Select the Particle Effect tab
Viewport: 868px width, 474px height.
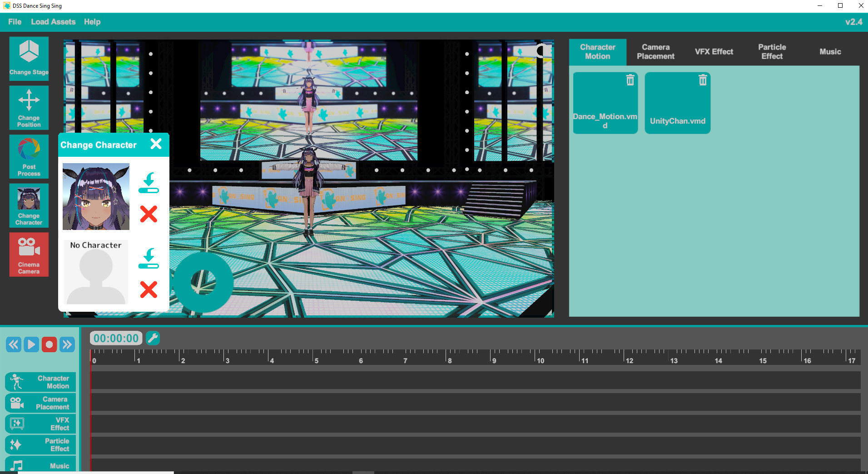[x=772, y=51]
